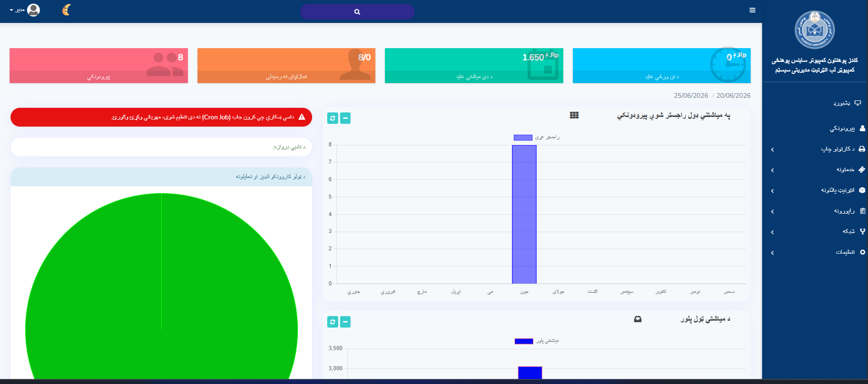Click the clock icon on today's income card

[x=728, y=65]
